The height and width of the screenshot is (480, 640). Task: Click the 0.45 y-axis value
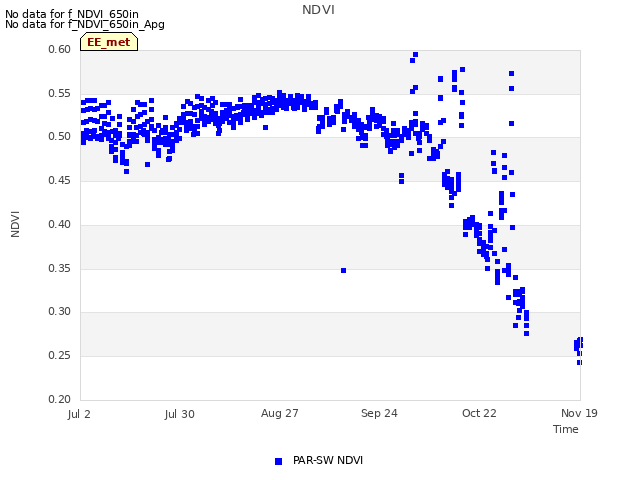(60, 180)
